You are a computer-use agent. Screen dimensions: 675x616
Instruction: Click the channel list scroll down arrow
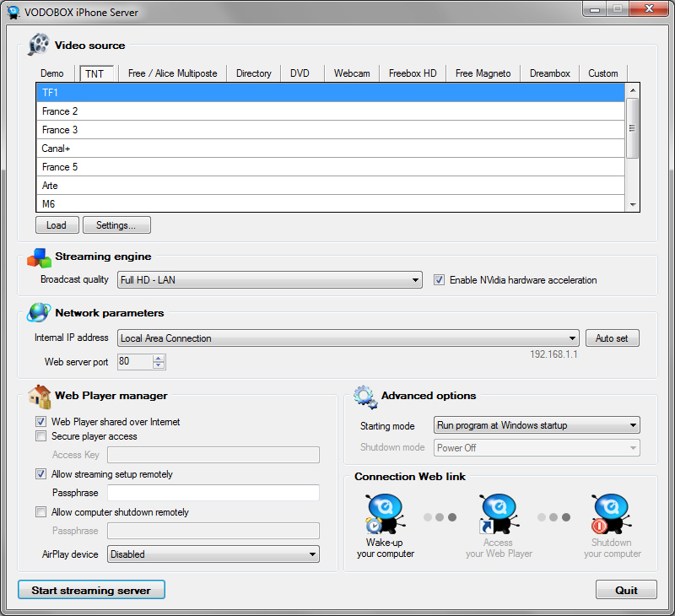click(x=632, y=205)
